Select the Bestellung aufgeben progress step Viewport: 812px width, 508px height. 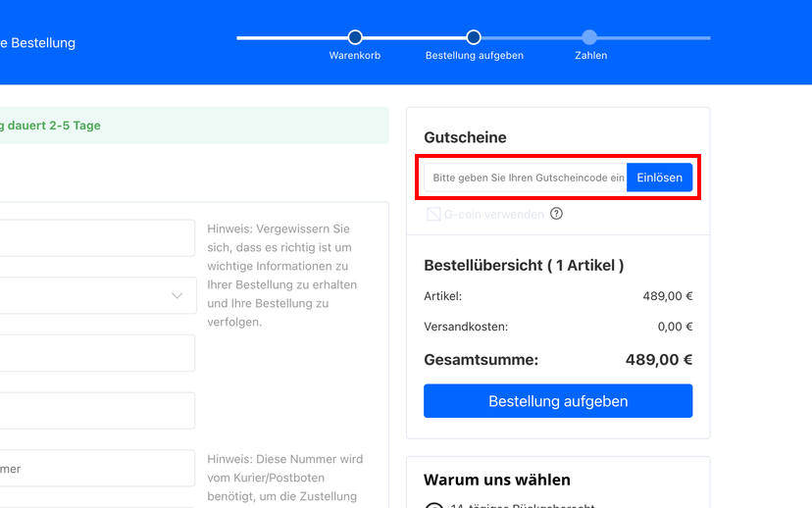point(474,37)
